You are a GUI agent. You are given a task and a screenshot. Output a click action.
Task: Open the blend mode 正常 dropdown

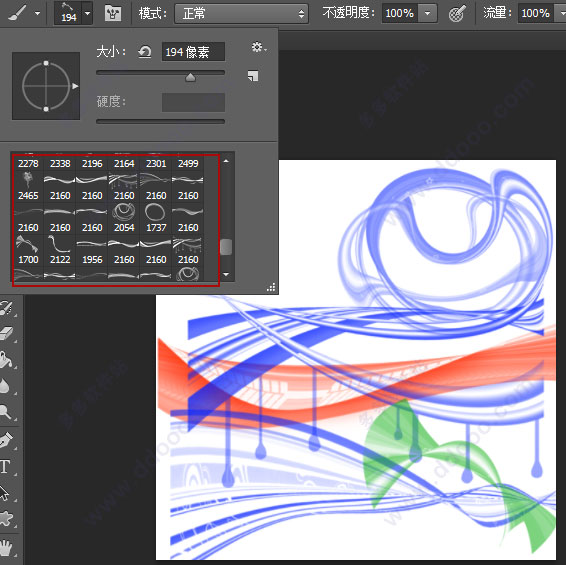tap(241, 14)
